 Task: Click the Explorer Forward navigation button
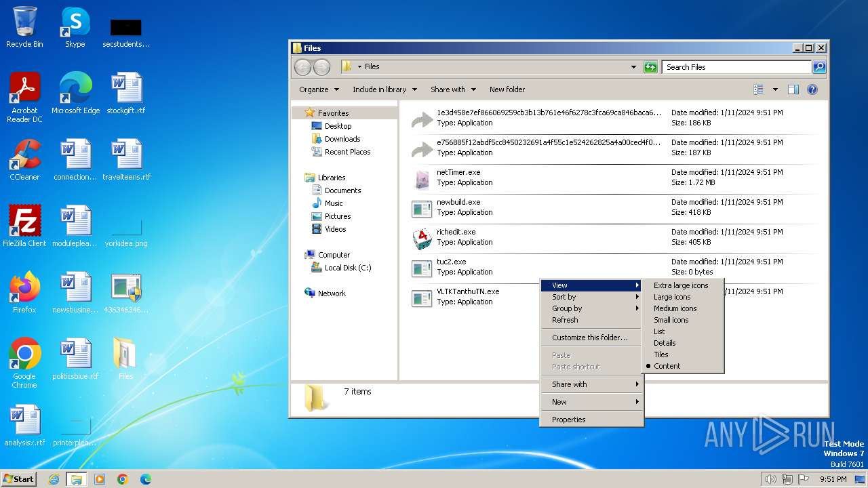[x=322, y=66]
